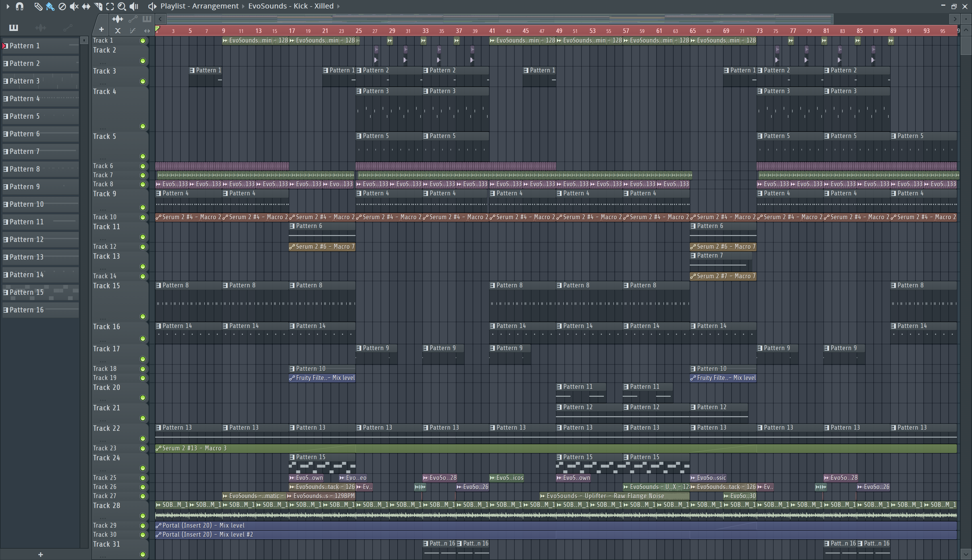
Task: Add new pattern with bottom plus
Action: coord(40,555)
